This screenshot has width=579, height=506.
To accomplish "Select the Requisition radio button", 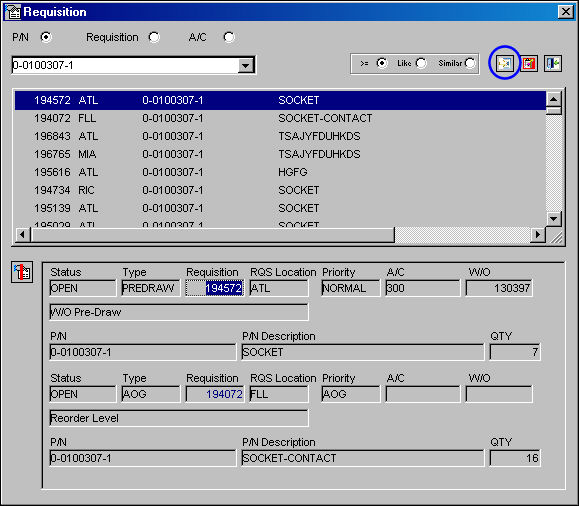I will click(154, 37).
